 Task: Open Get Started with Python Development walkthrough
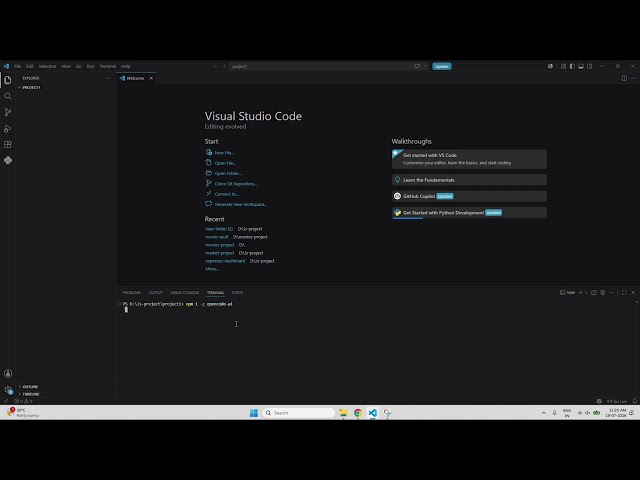(469, 213)
